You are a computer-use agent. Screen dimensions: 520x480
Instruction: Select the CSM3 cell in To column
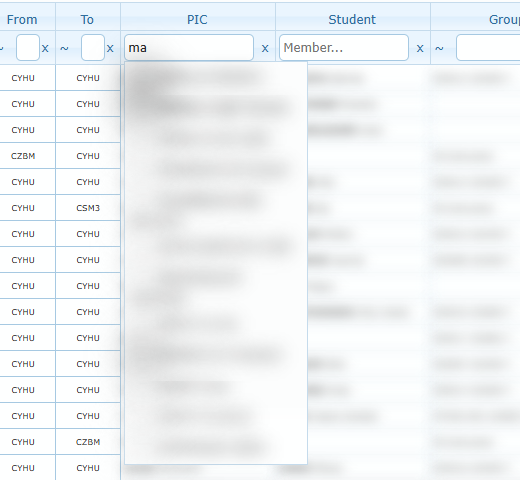(x=88, y=208)
